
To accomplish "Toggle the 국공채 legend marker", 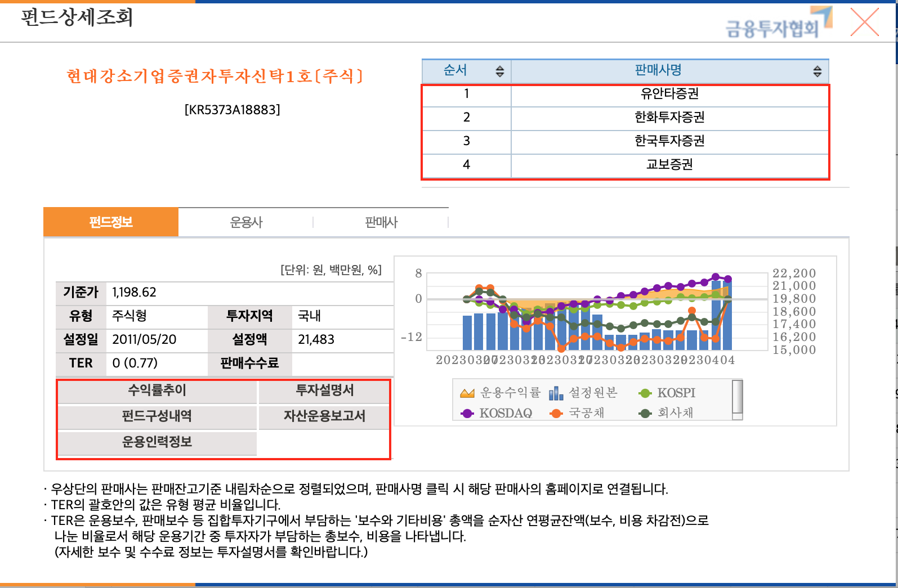I will tap(556, 413).
